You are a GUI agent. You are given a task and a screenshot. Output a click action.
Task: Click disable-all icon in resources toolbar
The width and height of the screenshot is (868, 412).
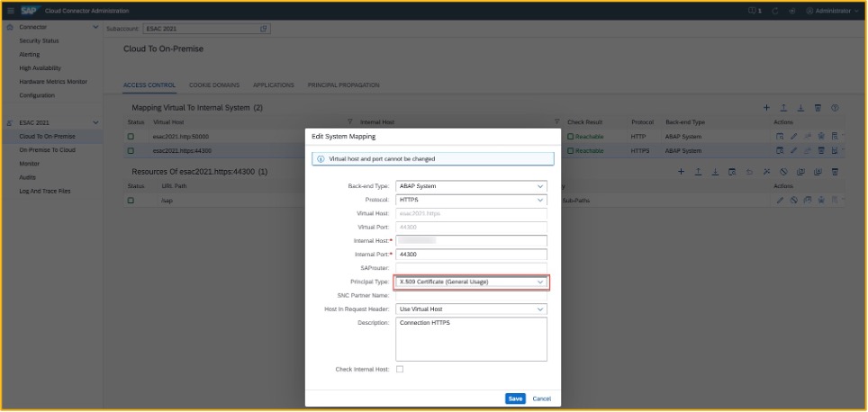pos(784,172)
